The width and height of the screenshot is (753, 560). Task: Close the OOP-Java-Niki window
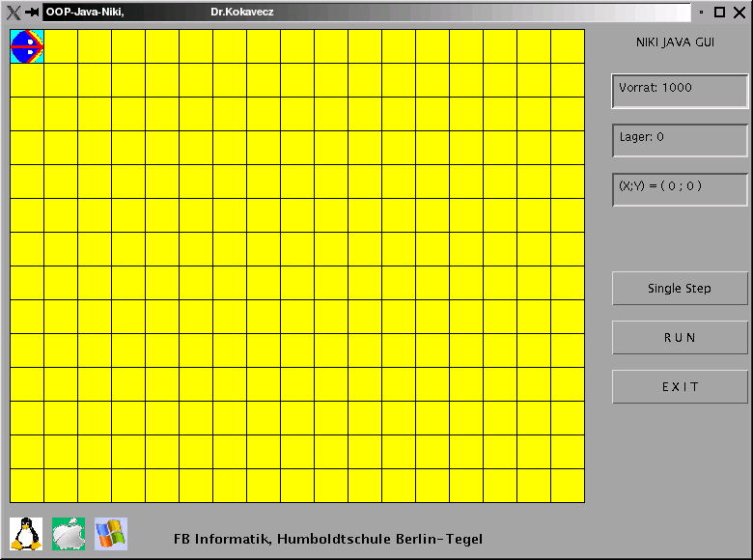tap(739, 13)
